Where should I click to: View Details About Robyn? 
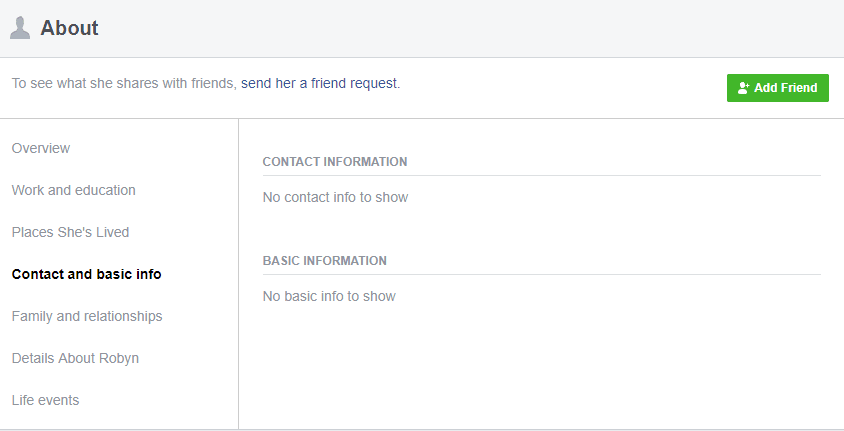(75, 358)
